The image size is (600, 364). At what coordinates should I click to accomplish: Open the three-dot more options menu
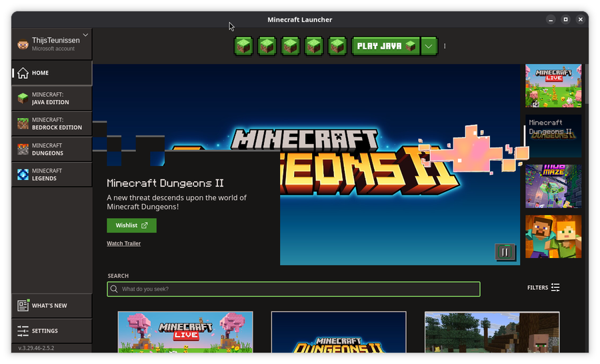point(445,46)
